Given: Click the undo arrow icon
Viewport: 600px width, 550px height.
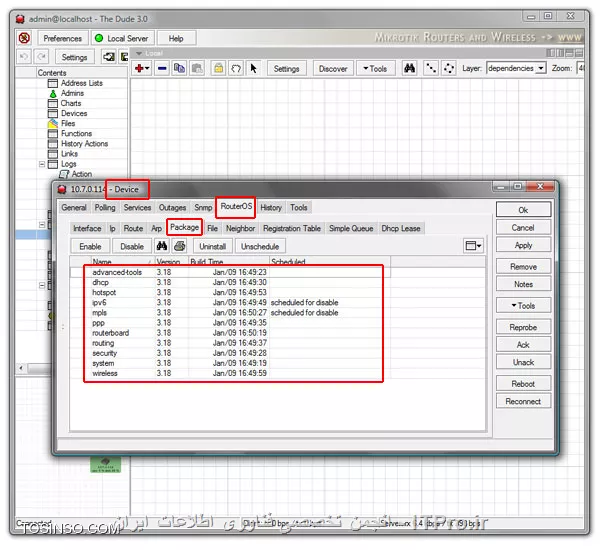Looking at the screenshot, I should [x=24, y=57].
